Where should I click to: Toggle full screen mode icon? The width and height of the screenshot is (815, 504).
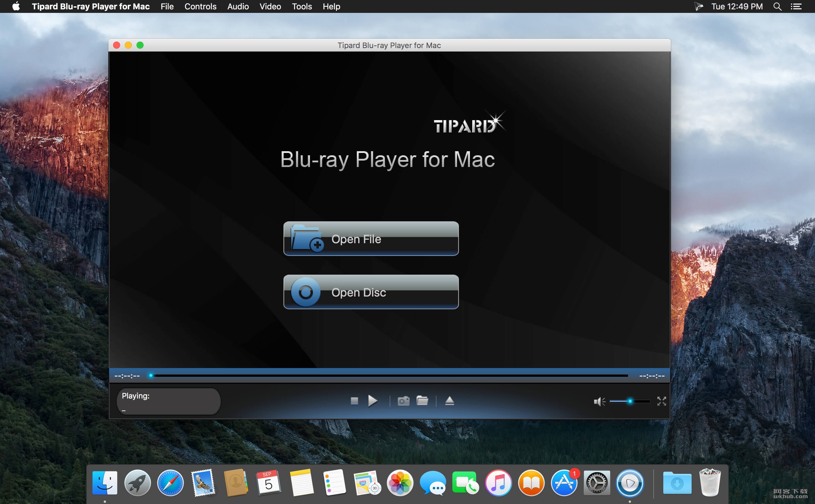point(661,401)
